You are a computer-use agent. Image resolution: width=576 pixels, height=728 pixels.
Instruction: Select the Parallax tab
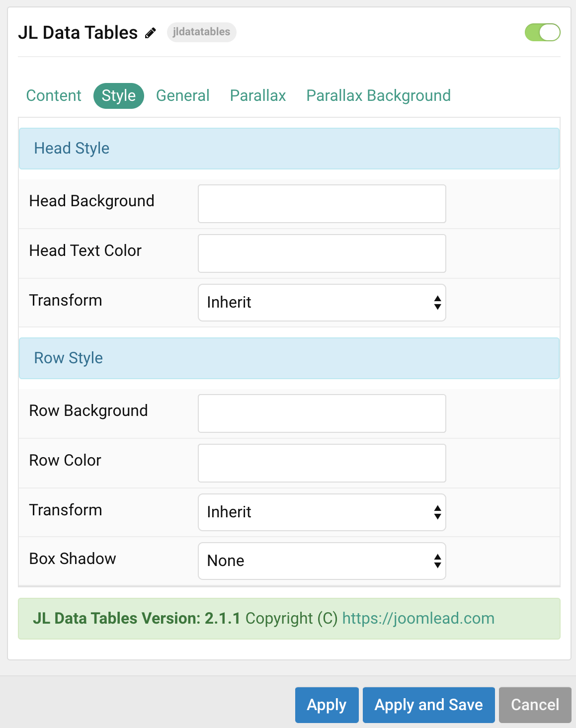click(257, 95)
